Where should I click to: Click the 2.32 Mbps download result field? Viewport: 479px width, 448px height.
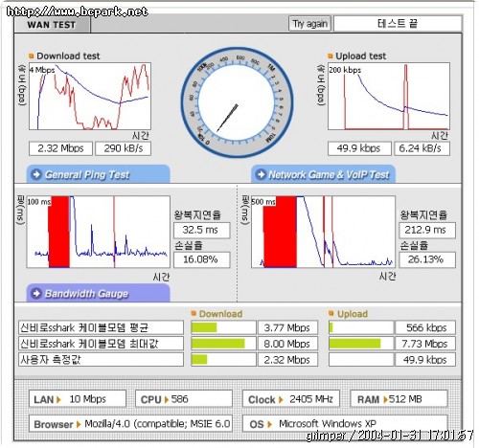click(x=60, y=148)
